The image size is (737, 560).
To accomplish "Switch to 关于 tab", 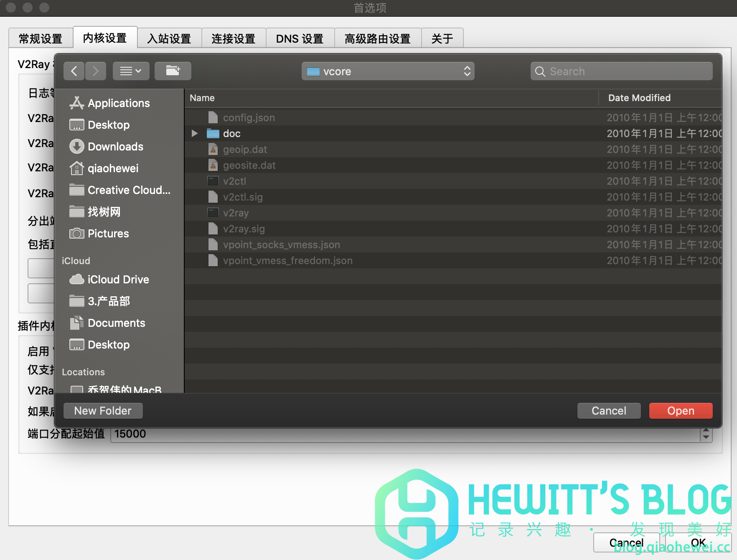I will tap(442, 38).
